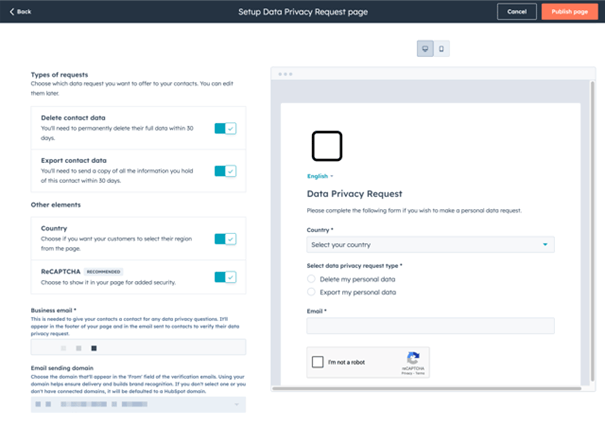Viewport: 605px width, 427px height.
Task: Open the Email sending domain dropdown
Action: 138,404
